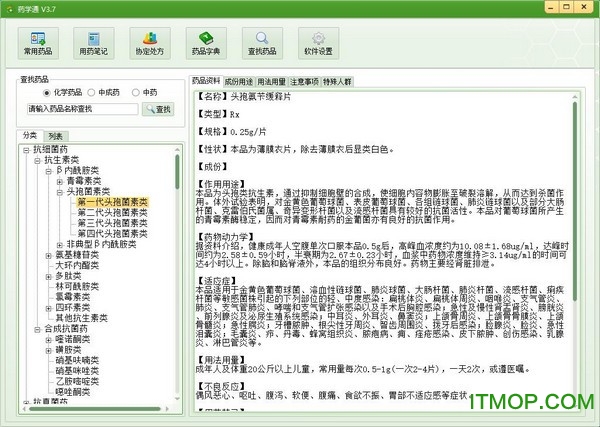The image size is (600, 427).
Task: Open 查找药品 search toolbar icon
Action: (262, 43)
